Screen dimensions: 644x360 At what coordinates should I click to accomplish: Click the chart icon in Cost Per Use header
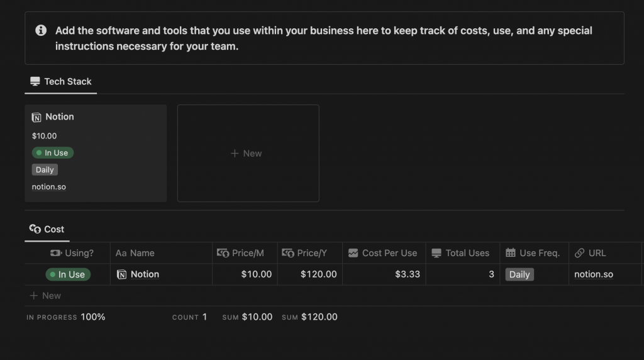(353, 253)
